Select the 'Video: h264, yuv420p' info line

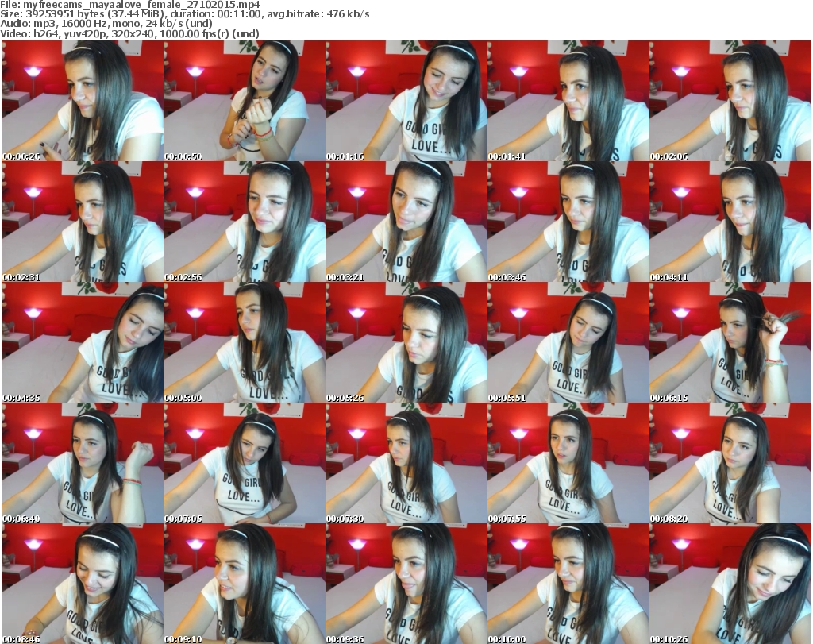pos(129,34)
